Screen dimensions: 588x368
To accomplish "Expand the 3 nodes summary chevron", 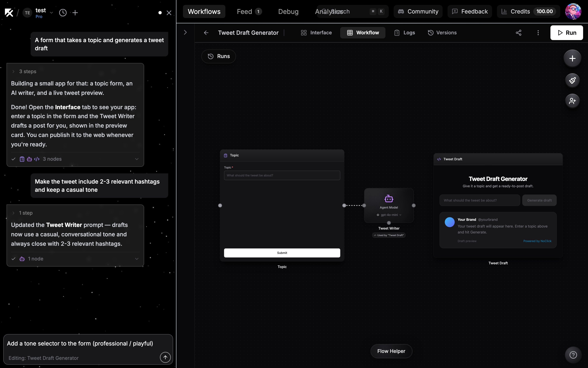I will point(137,159).
